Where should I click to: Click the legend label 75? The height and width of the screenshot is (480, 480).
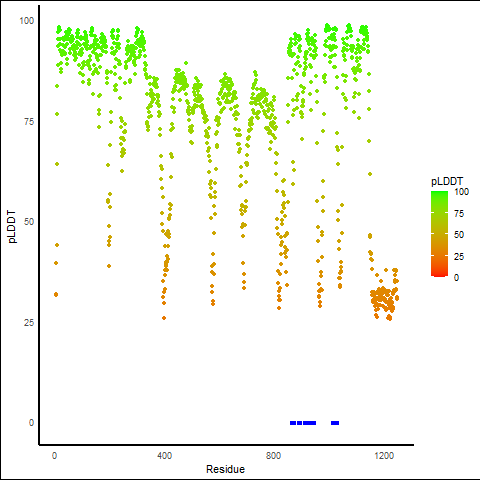tap(459, 214)
